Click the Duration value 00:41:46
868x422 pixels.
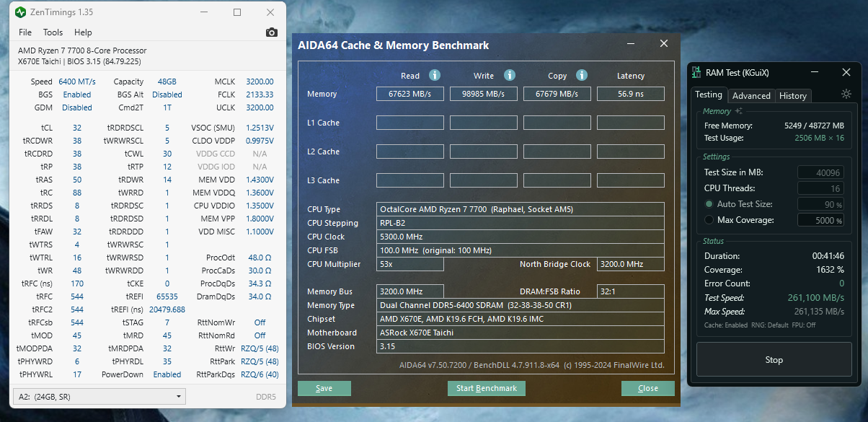click(828, 256)
